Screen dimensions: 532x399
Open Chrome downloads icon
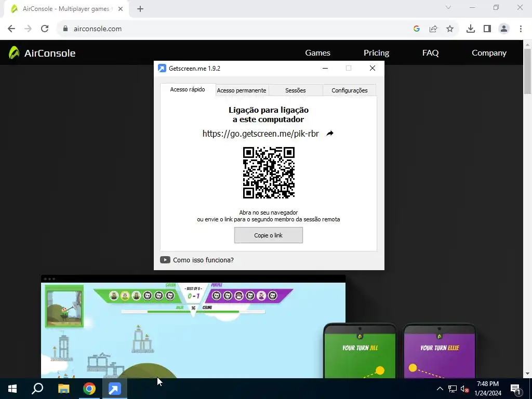(x=470, y=29)
